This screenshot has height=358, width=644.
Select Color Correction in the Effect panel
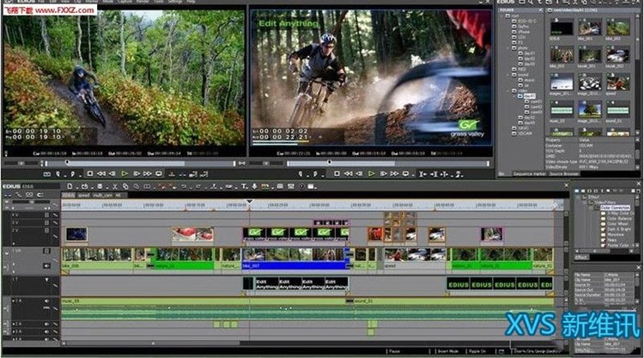pos(614,207)
